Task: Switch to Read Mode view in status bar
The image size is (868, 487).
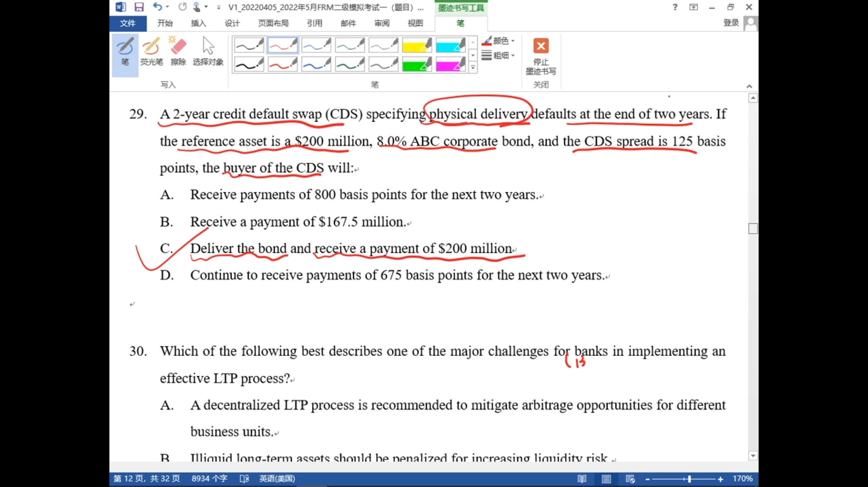Action: (x=582, y=479)
